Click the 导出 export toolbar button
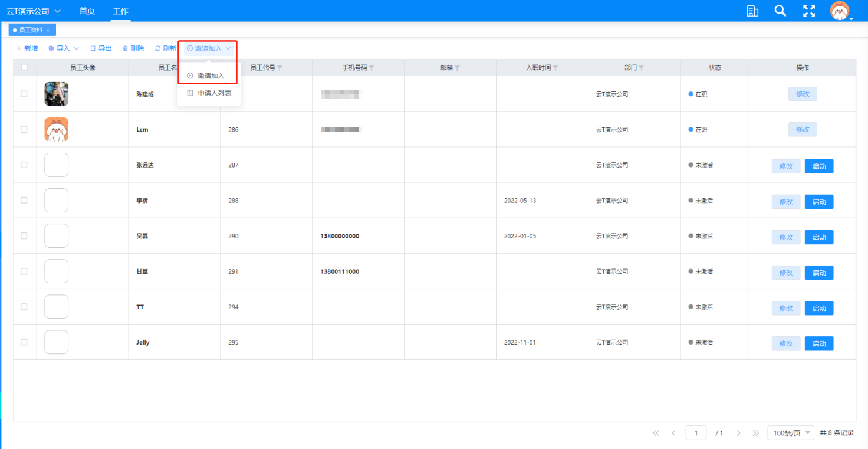 [101, 48]
